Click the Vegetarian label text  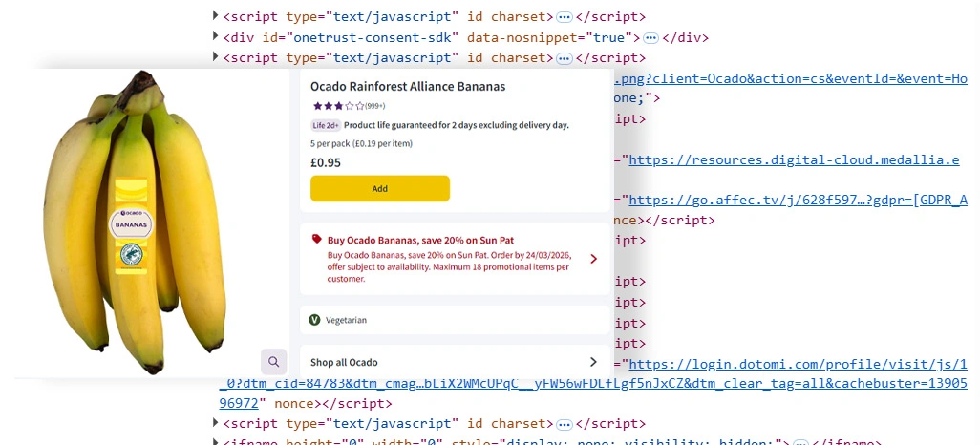[x=346, y=320]
